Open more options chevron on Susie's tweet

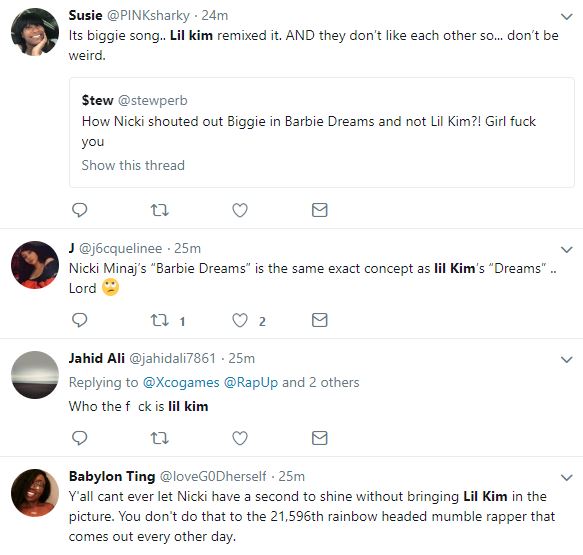click(566, 16)
